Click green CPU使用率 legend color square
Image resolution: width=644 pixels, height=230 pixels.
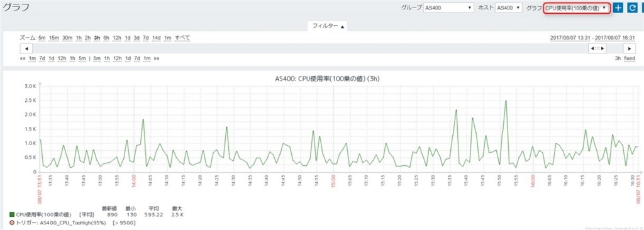coord(11,214)
